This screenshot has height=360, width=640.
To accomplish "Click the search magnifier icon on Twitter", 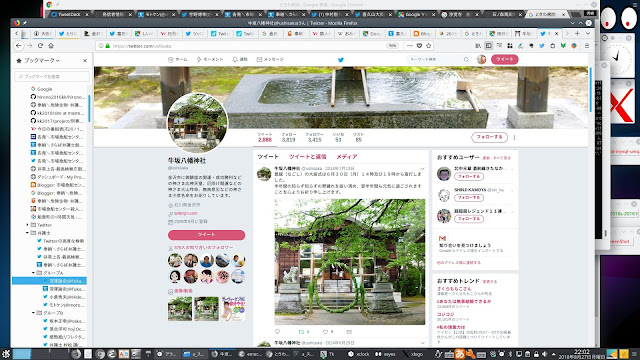I will point(466,60).
